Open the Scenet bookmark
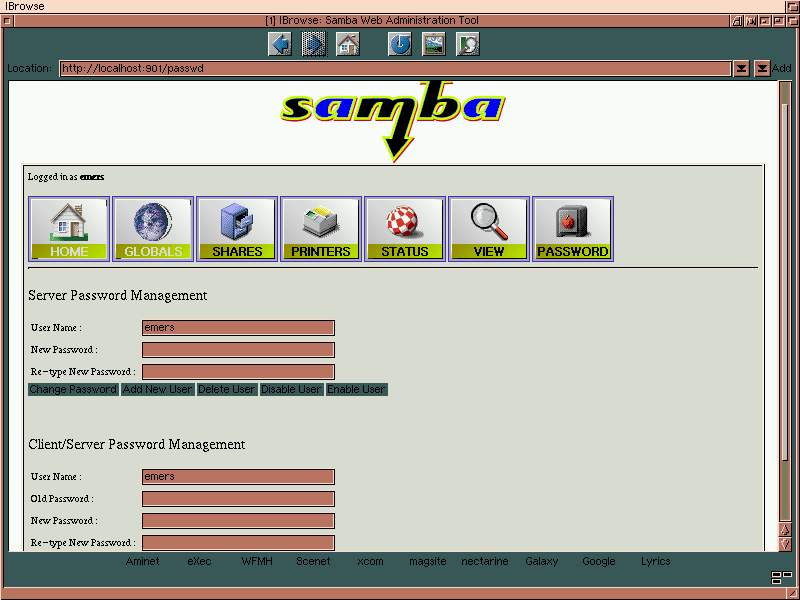The width and height of the screenshot is (800, 600). tap(313, 561)
